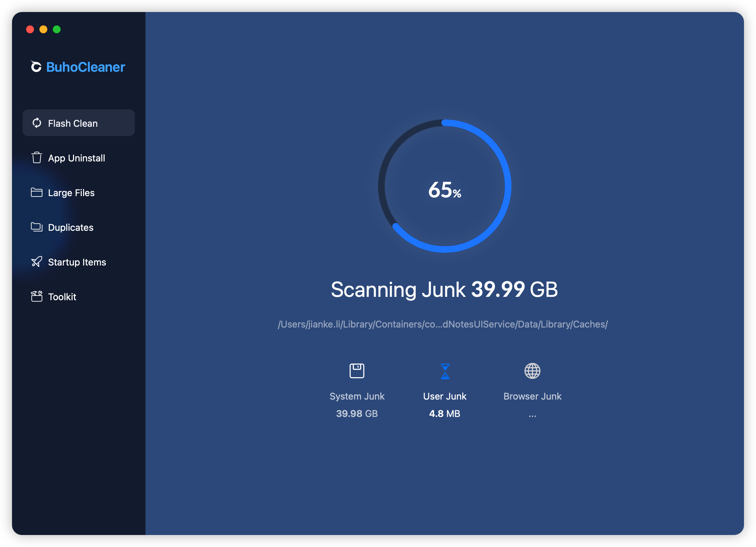Click the User Junk hourglass icon

tap(445, 371)
